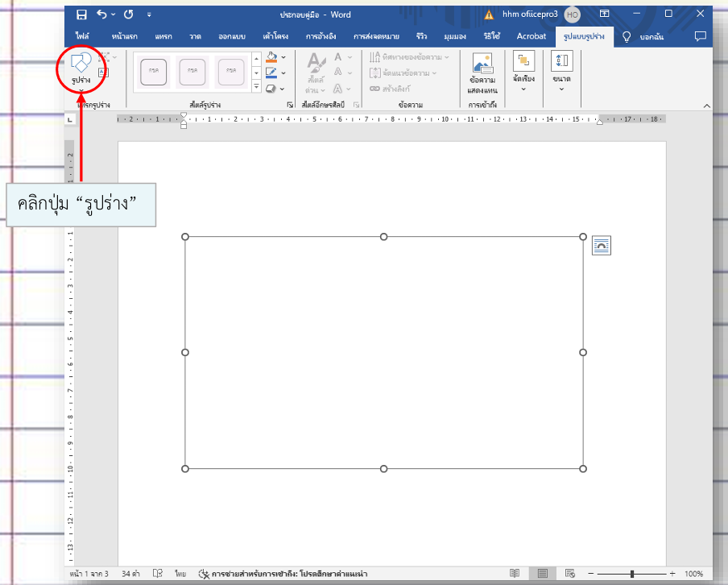Expand the Size (ขนาด) dropdown
This screenshot has width=728, height=585.
tap(561, 71)
